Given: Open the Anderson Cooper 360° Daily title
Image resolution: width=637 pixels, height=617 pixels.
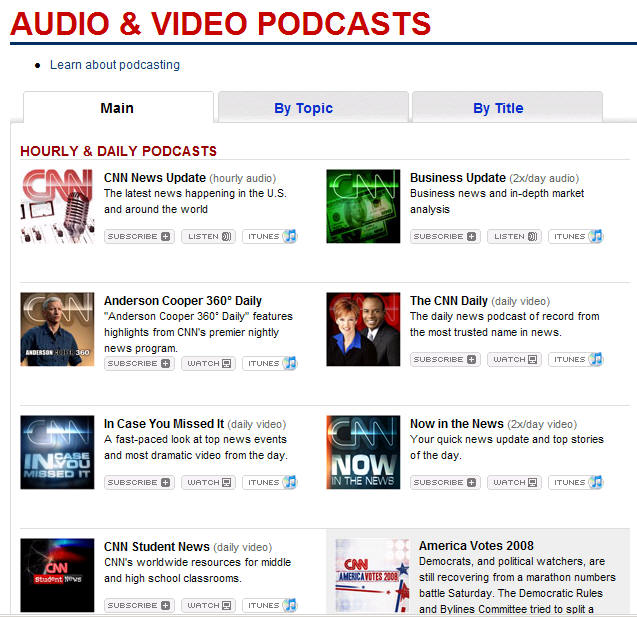Looking at the screenshot, I should 183,301.
